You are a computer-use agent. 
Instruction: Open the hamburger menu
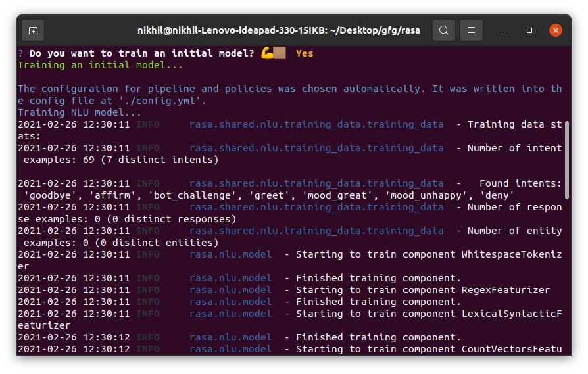[472, 30]
